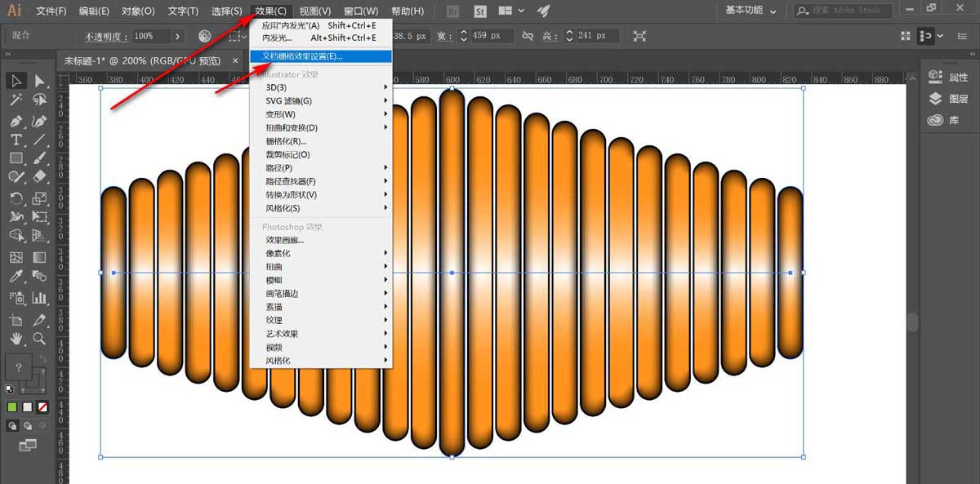The height and width of the screenshot is (484, 980).
Task: Swap fill and stroke colors
Action: [42, 357]
